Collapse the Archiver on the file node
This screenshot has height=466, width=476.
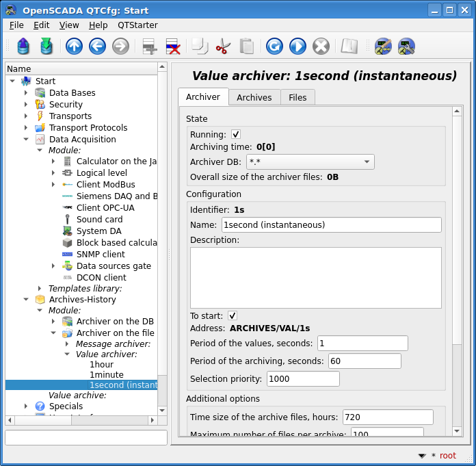[x=53, y=333]
